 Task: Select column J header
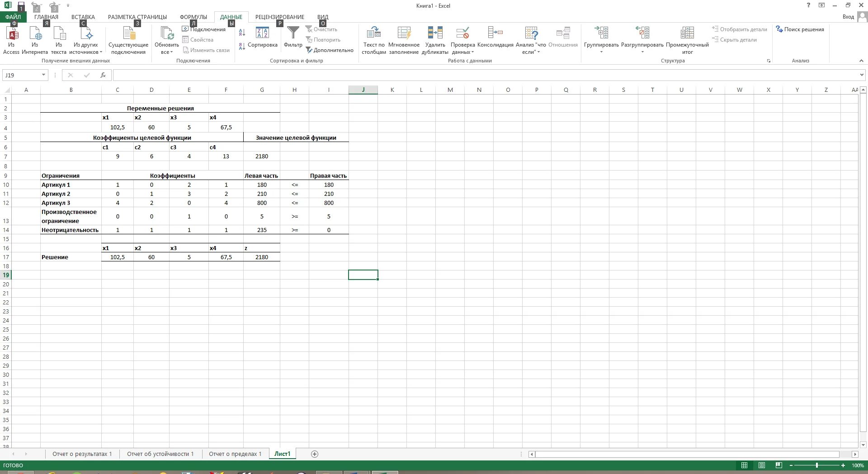coord(363,90)
